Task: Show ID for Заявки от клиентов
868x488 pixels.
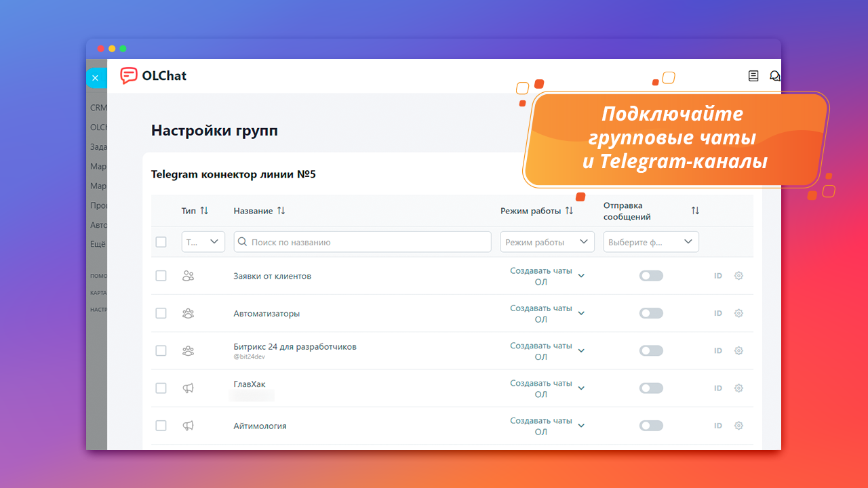Action: coord(718,276)
